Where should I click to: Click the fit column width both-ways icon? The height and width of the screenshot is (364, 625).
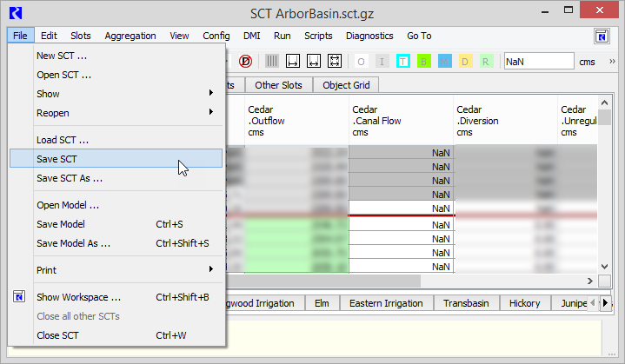[314, 62]
